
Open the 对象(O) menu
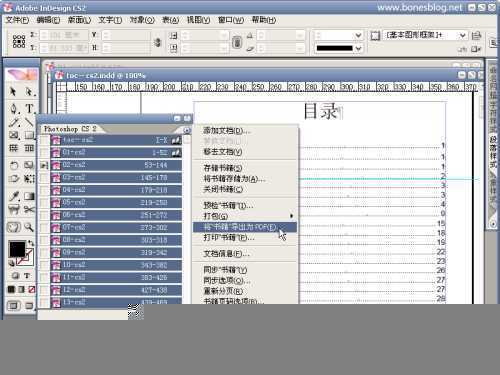point(142,20)
